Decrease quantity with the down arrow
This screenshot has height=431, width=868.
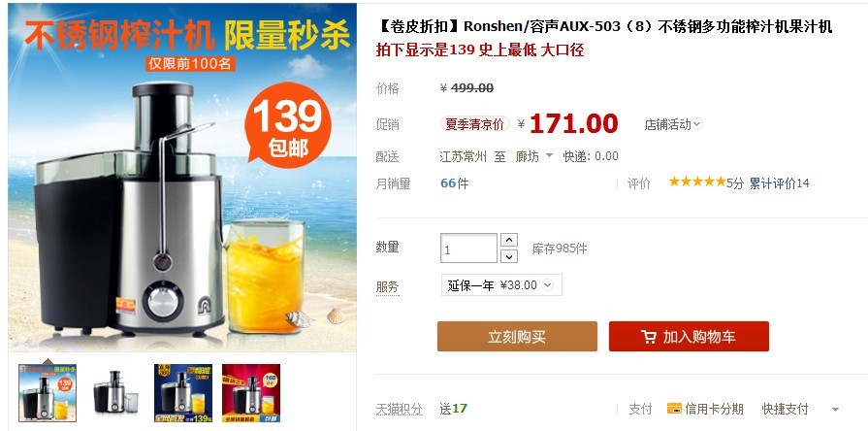[509, 256]
